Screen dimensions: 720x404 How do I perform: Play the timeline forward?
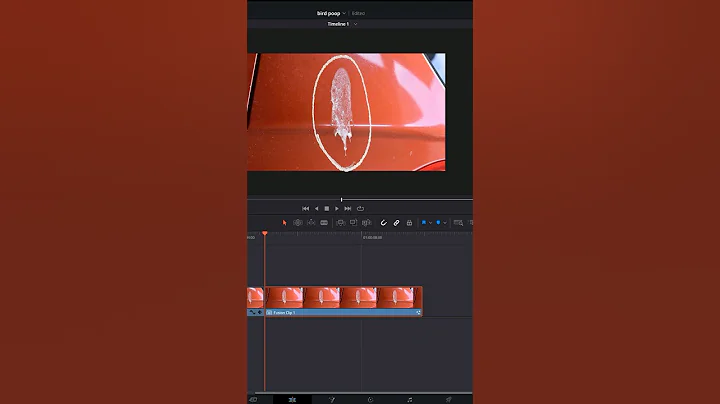click(337, 208)
